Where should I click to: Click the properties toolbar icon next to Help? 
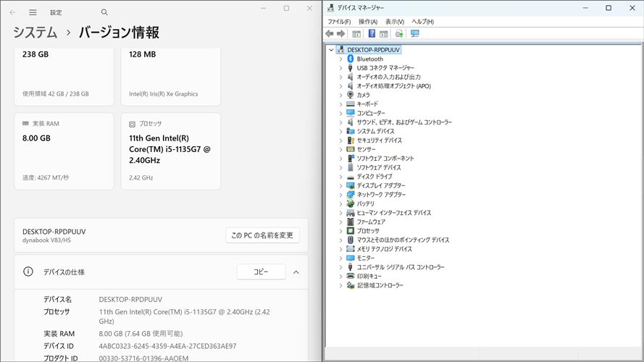384,34
